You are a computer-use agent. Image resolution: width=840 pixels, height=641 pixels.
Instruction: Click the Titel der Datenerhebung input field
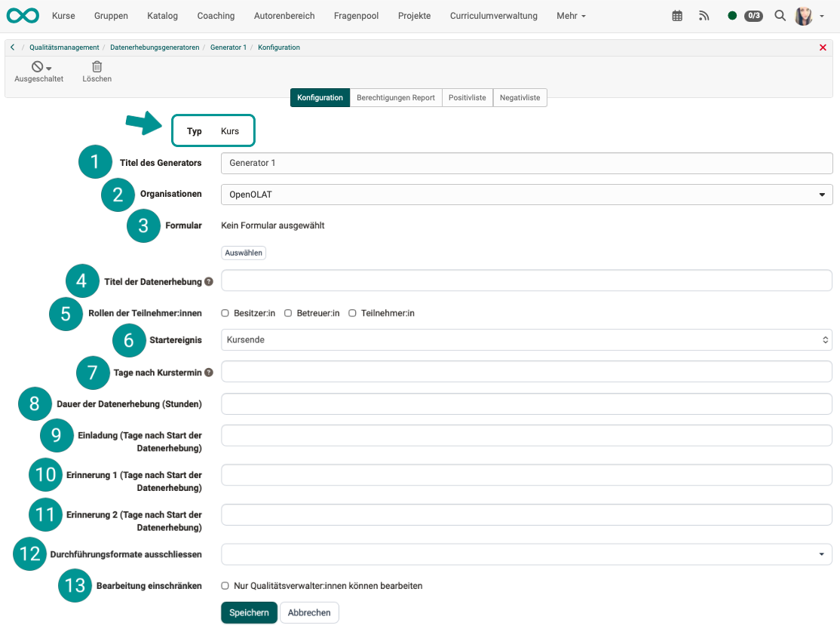pyautogui.click(x=526, y=281)
